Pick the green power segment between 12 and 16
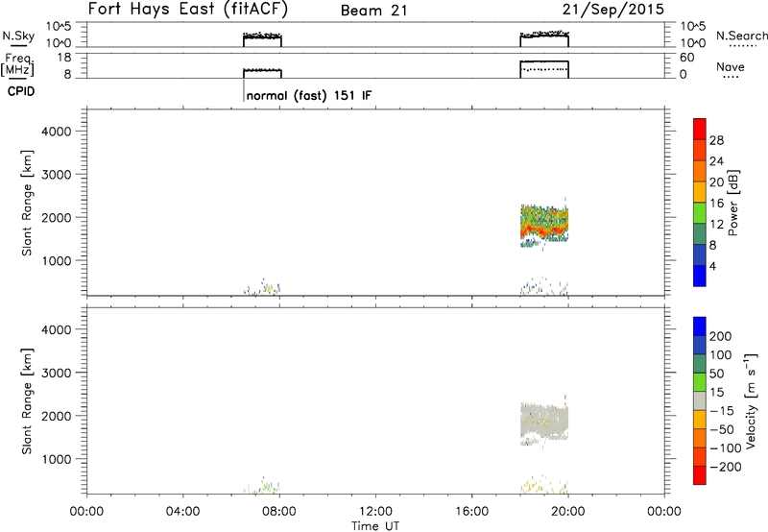 pos(700,212)
